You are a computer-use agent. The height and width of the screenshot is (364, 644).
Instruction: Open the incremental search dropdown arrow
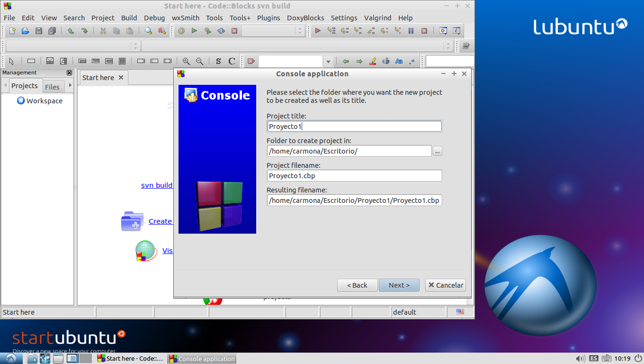click(328, 61)
